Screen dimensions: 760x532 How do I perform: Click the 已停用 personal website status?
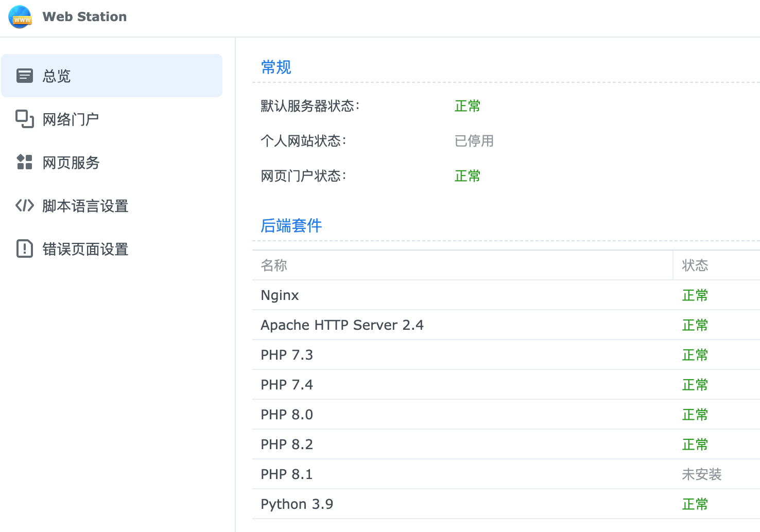click(x=473, y=141)
